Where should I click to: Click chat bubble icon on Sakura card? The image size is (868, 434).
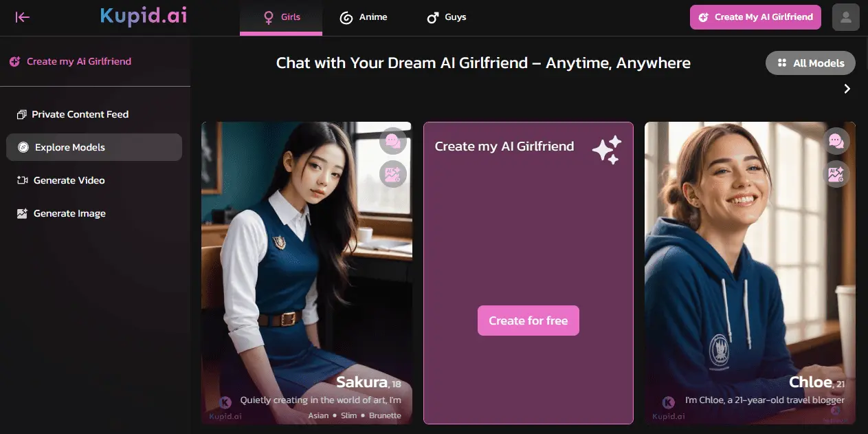[x=393, y=142]
